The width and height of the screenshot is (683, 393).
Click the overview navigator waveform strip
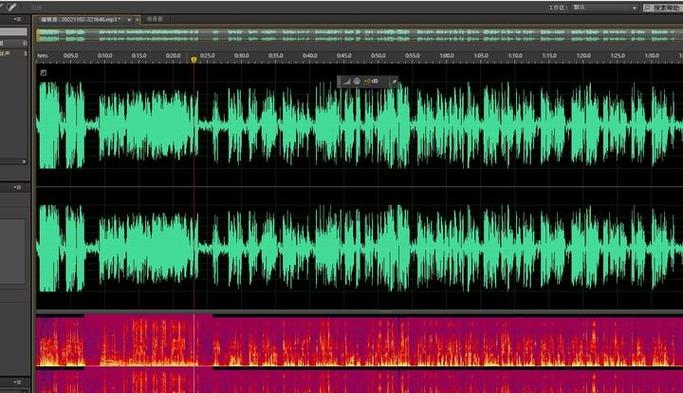pos(359,36)
